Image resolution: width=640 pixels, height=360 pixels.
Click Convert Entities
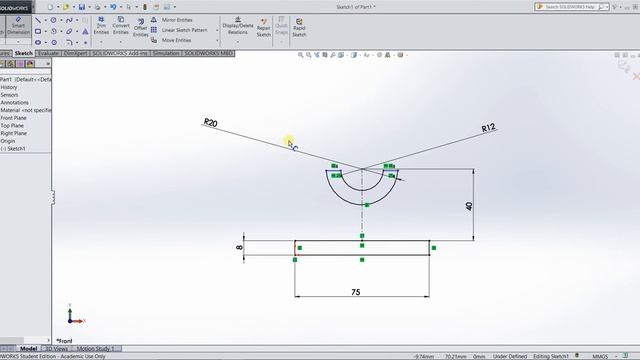coord(121,26)
